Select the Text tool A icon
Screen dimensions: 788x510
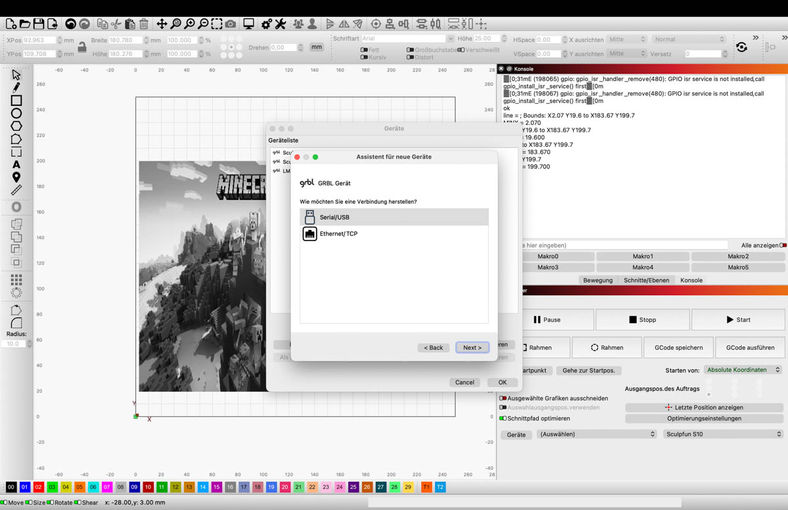(16, 164)
